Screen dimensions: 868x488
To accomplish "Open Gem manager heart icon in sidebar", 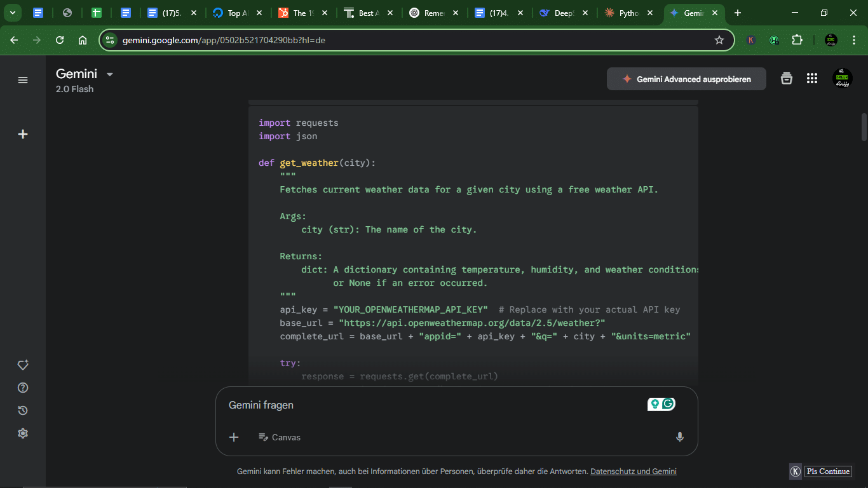I will 23,365.
